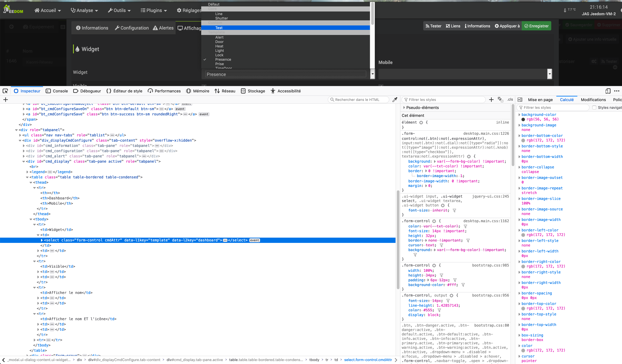Click the event badge on the select element

tap(255, 240)
